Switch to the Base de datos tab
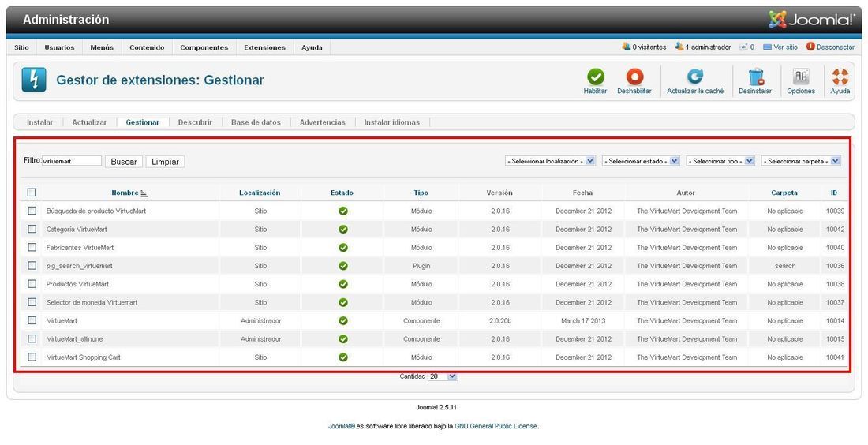 pyautogui.click(x=256, y=122)
